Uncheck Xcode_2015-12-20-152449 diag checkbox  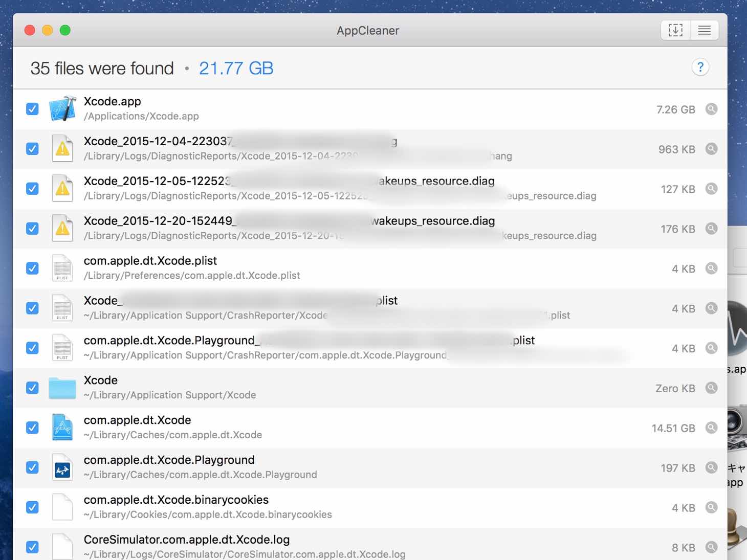pyautogui.click(x=32, y=229)
